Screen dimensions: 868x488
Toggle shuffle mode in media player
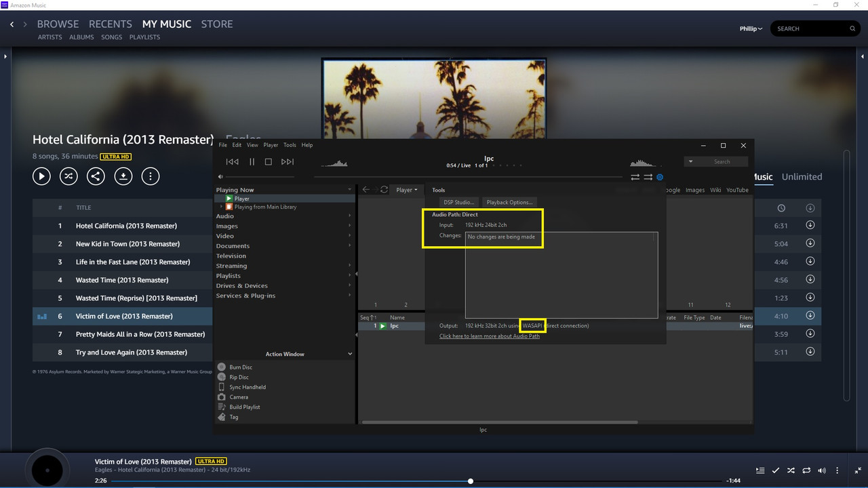coord(648,177)
